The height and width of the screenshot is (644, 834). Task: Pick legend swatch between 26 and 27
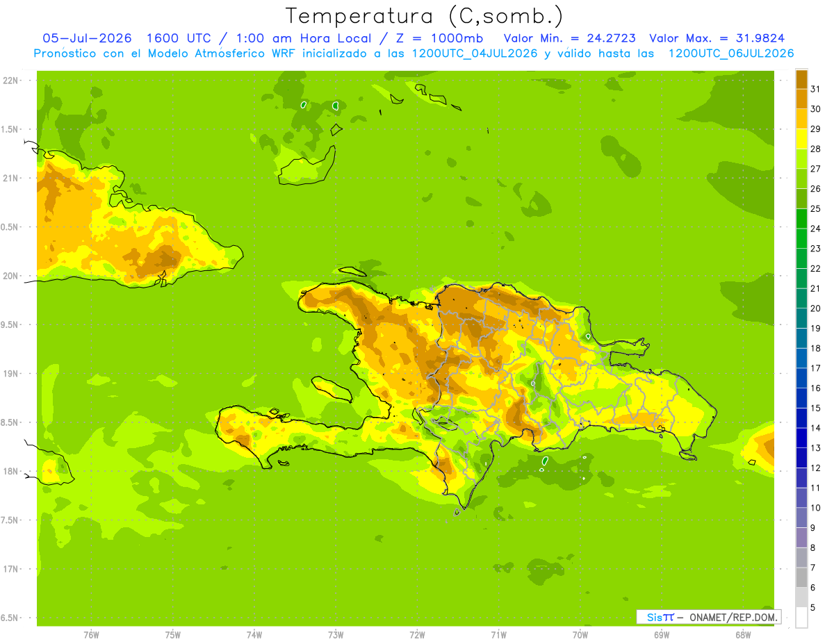[x=802, y=179]
